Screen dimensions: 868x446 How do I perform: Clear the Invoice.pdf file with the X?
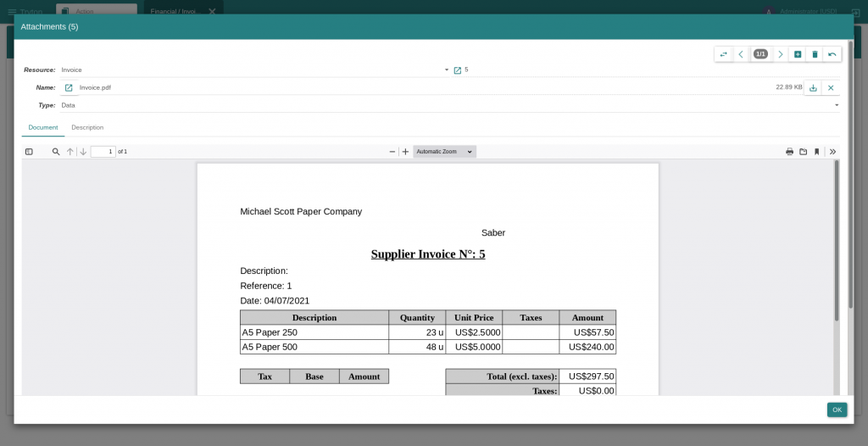click(x=831, y=87)
